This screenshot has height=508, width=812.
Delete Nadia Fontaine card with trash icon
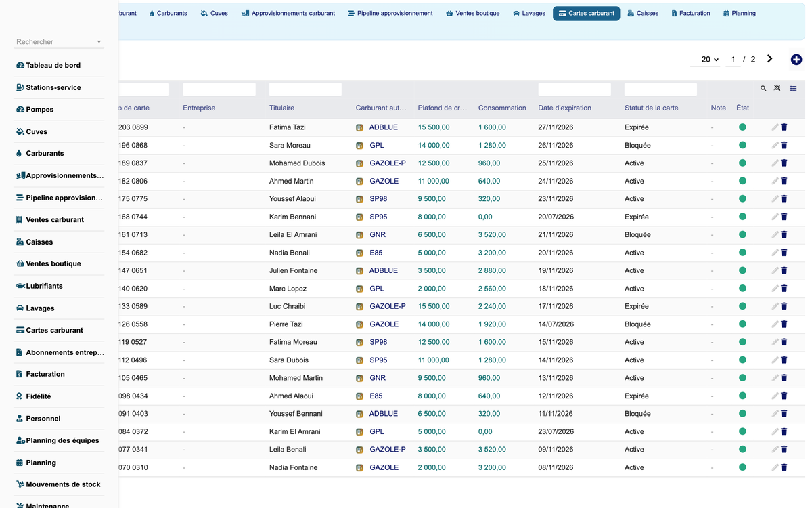coord(784,467)
